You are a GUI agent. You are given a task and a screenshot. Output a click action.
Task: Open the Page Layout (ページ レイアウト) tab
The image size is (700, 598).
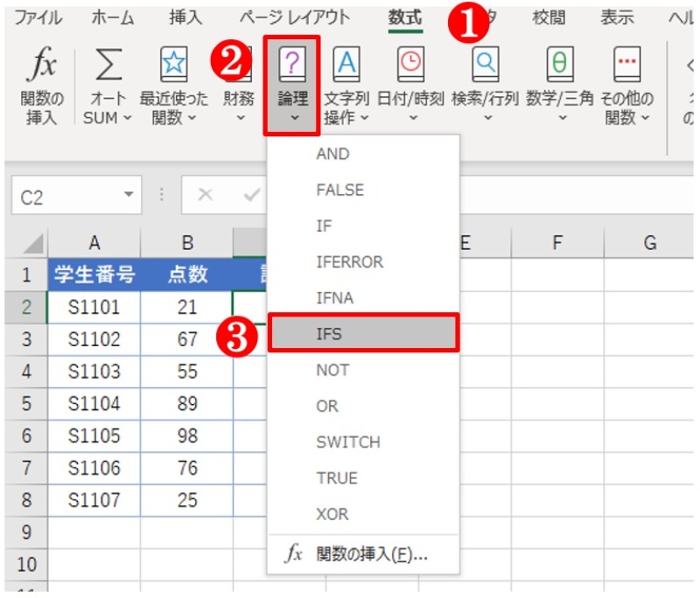(x=294, y=17)
